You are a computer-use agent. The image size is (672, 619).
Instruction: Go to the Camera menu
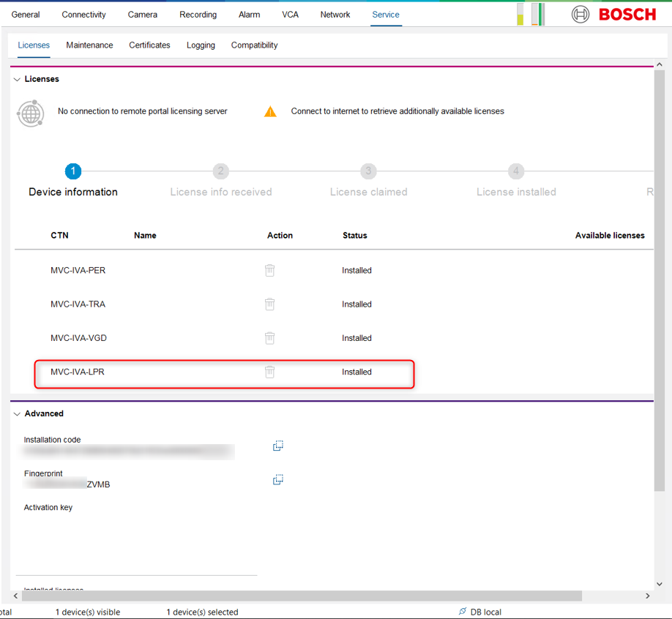(143, 15)
